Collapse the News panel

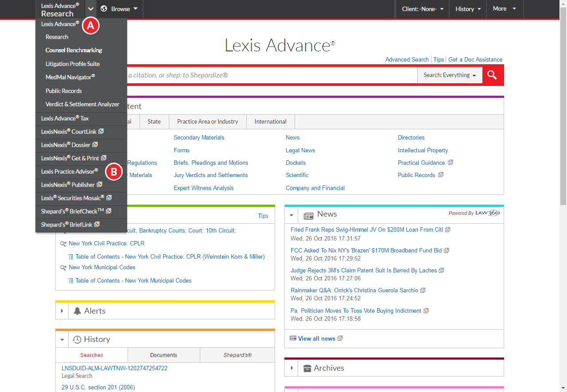[x=291, y=215]
